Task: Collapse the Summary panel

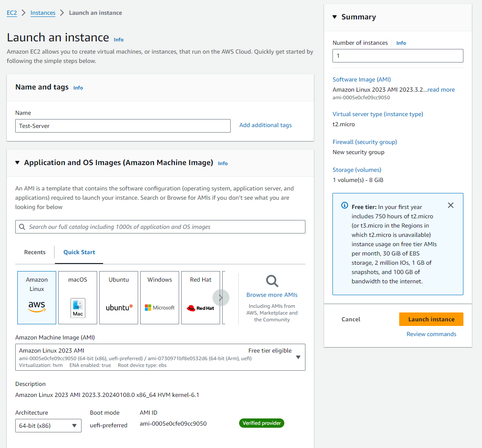Action: (335, 17)
